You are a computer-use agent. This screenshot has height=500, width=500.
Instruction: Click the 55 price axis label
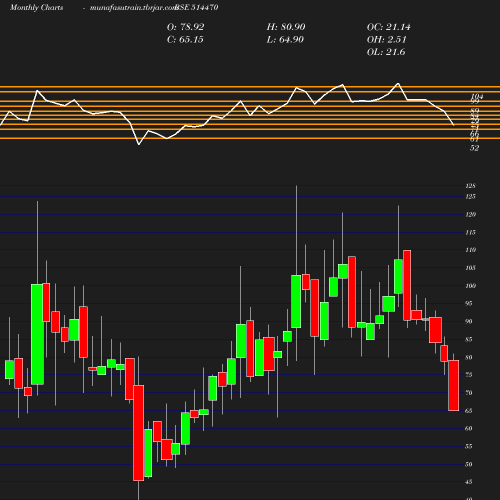point(469,447)
